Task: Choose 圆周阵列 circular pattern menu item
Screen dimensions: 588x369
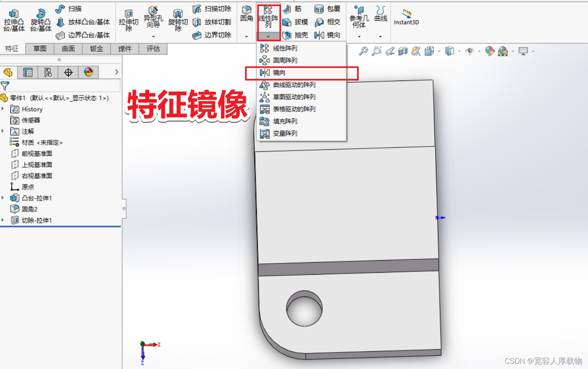Action: pyautogui.click(x=301, y=60)
